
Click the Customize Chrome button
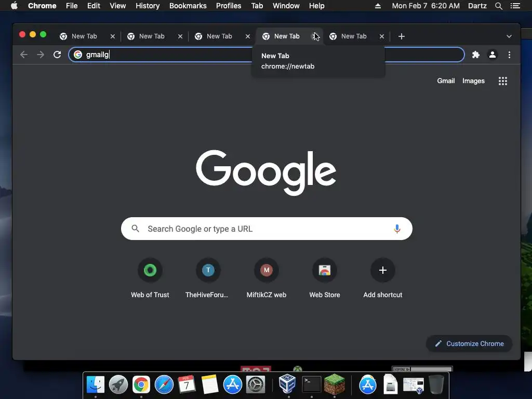click(x=469, y=344)
